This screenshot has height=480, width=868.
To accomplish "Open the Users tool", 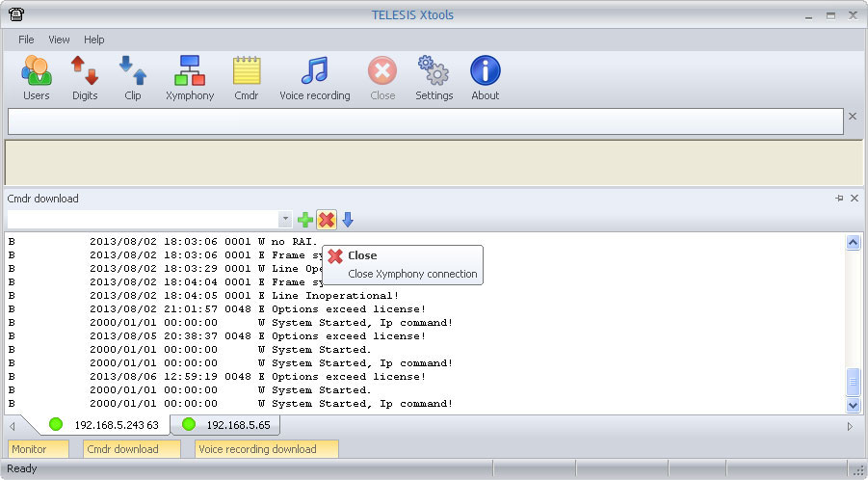I will [36, 78].
